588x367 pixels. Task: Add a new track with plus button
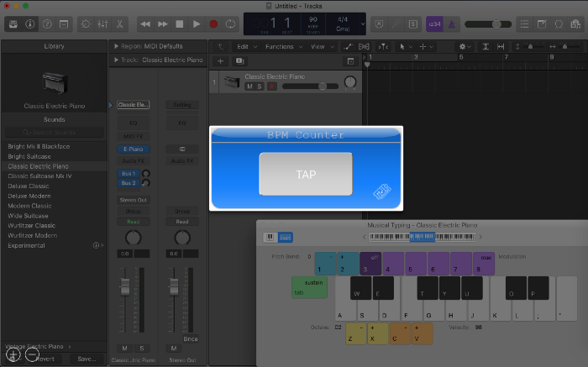[x=220, y=61]
